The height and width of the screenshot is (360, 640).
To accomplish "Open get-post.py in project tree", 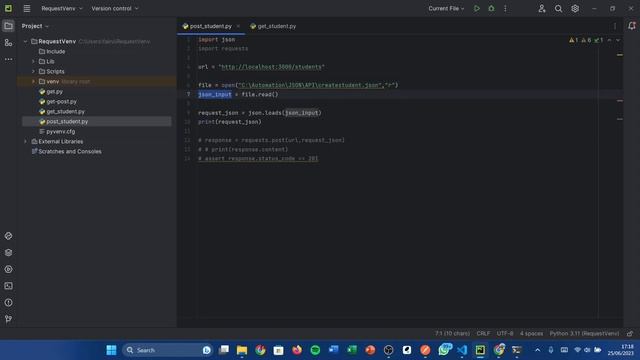I will (x=58, y=101).
